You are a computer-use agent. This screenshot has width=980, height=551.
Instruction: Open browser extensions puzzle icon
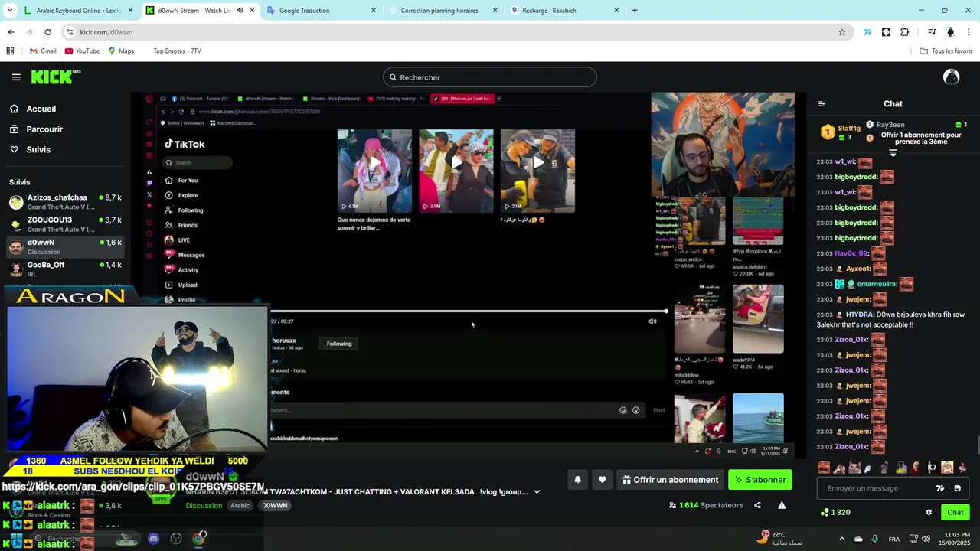(905, 32)
